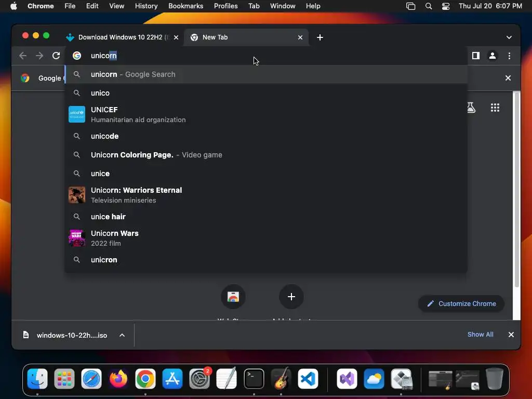
Task: Open the File menu
Action: pyautogui.click(x=70, y=6)
